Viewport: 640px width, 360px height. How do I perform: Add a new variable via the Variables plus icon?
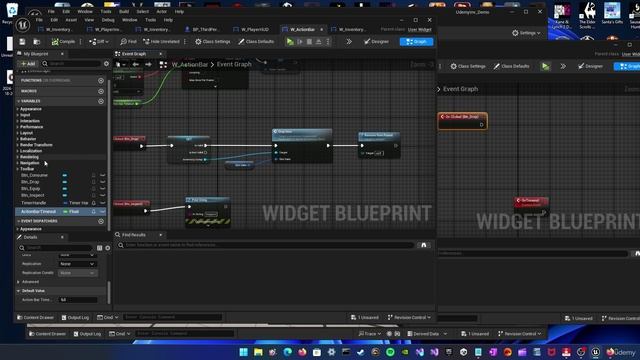[101, 101]
